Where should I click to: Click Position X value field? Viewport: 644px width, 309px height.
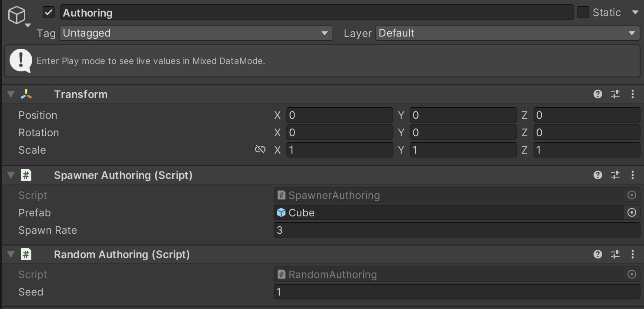pos(339,115)
